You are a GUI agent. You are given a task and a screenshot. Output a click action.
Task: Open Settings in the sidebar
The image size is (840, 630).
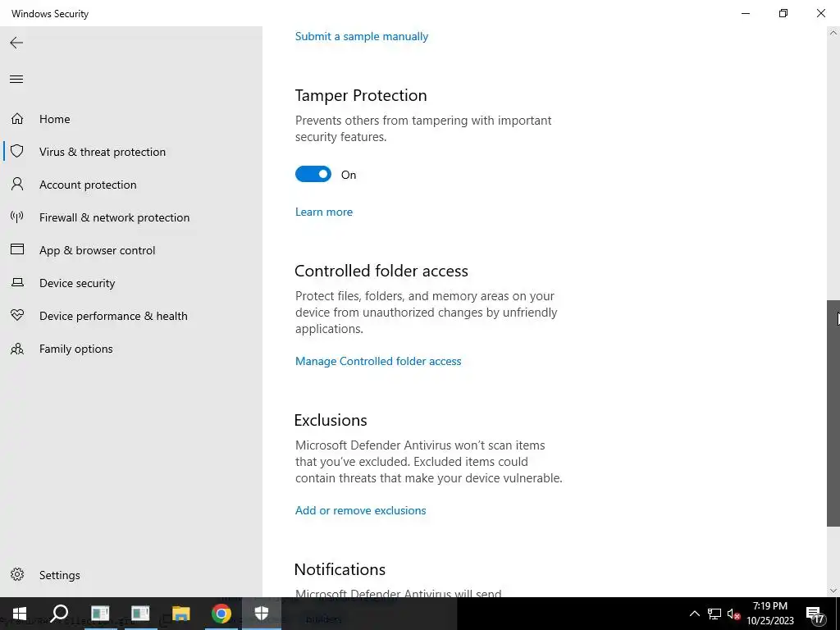point(59,575)
